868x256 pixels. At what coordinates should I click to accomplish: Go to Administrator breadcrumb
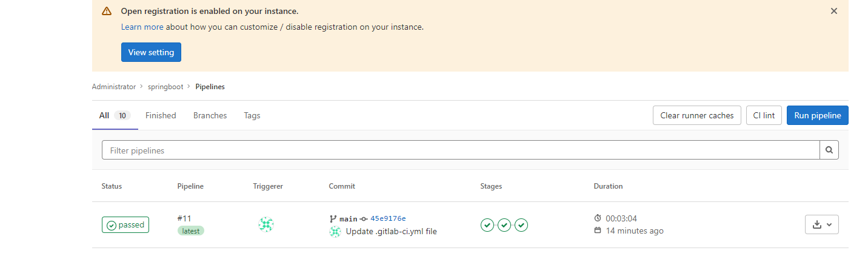(x=114, y=87)
